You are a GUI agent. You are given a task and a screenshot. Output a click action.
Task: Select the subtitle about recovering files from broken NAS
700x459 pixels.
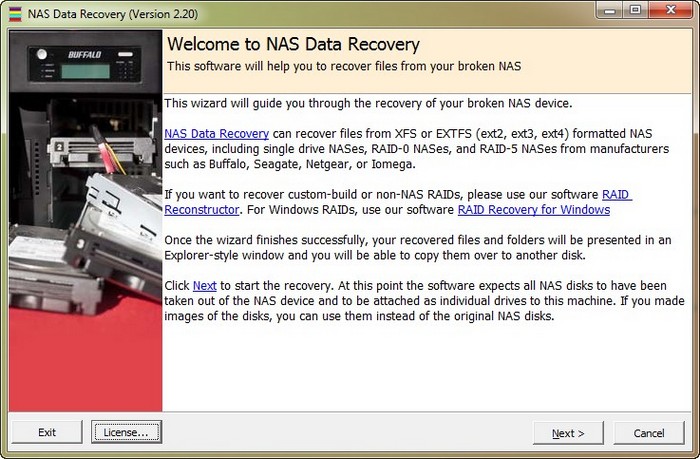pos(344,66)
